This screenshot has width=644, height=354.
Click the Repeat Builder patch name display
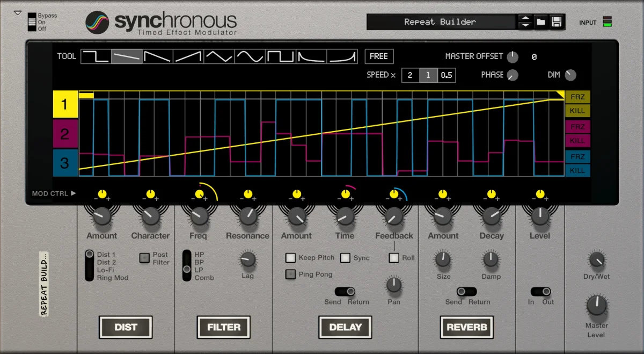[441, 22]
